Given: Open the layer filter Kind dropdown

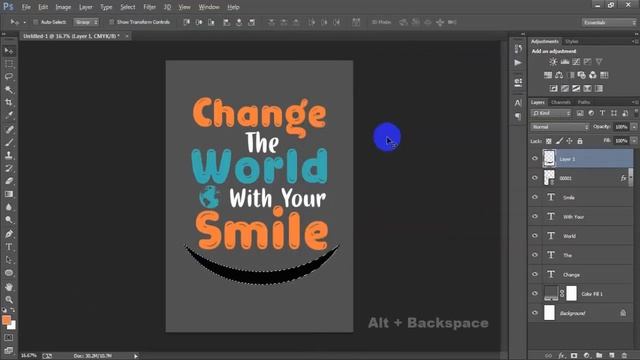Looking at the screenshot, I should coord(551,113).
